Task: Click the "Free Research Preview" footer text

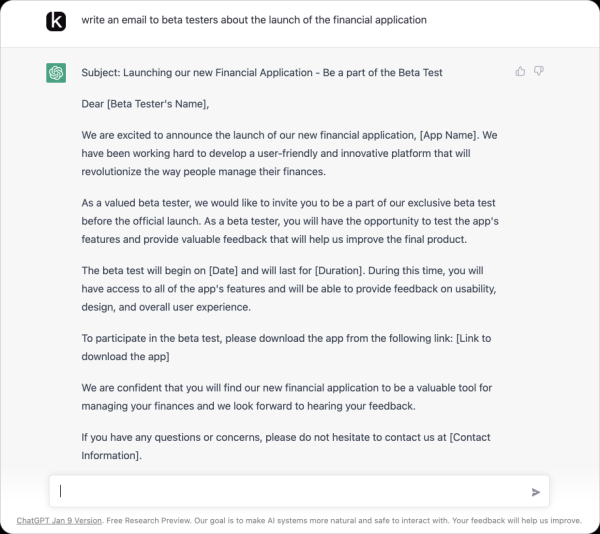Action: tap(151, 520)
